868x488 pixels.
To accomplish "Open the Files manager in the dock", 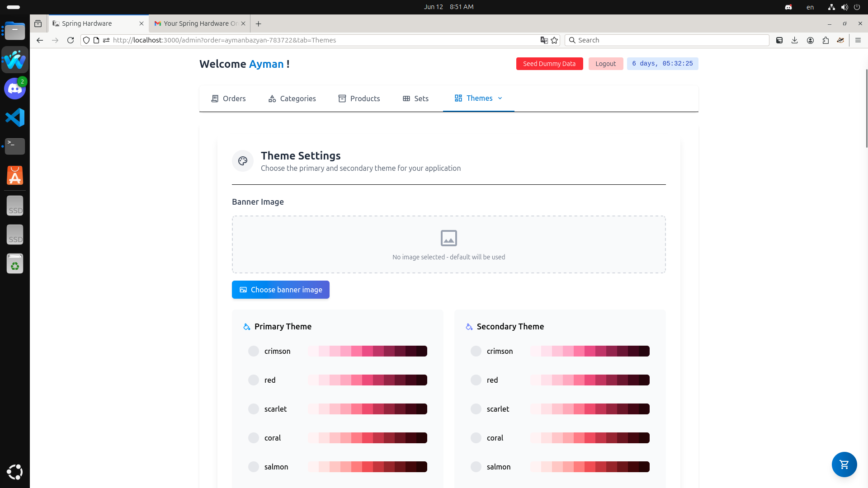I will 15,31.
